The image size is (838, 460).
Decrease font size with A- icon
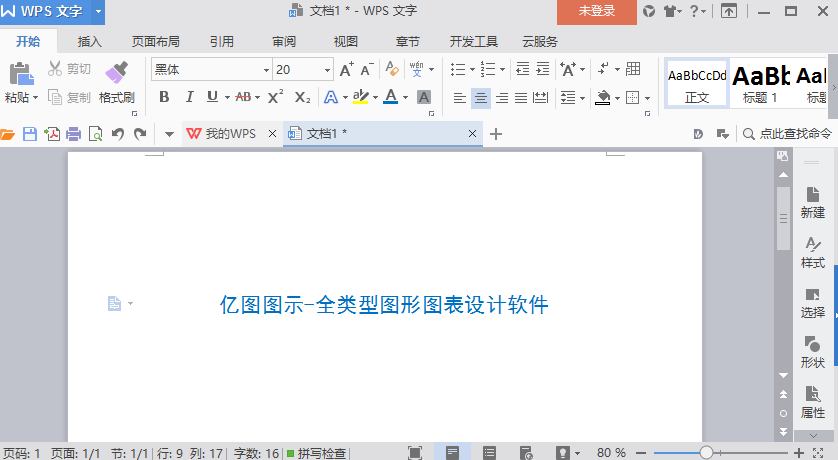[x=367, y=69]
